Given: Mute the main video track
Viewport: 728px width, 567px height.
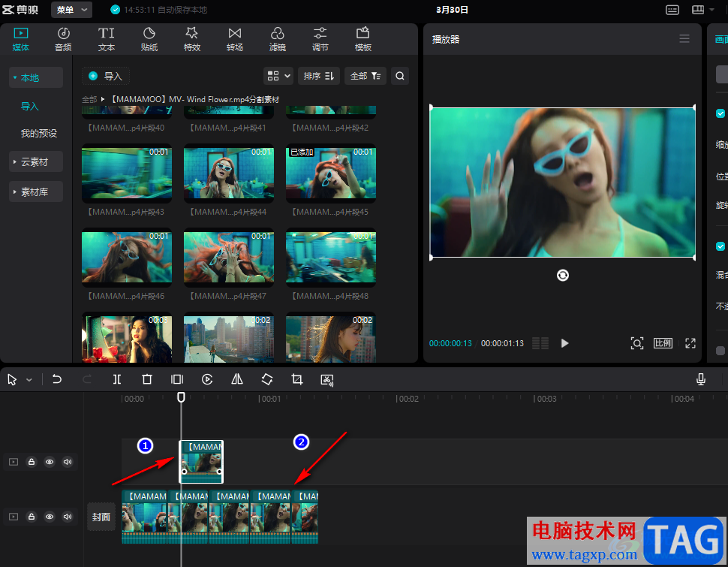Looking at the screenshot, I should [x=68, y=517].
